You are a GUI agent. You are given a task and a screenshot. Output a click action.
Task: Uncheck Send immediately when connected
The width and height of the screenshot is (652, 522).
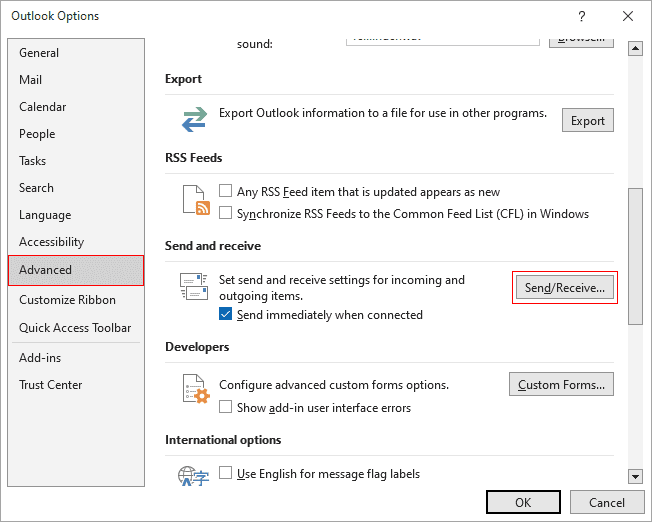click(225, 314)
